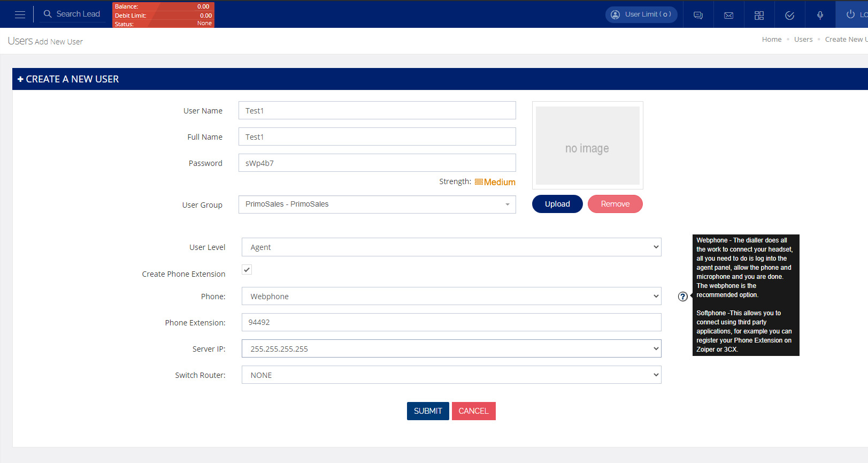Click the Upload image button
Image resolution: width=868 pixels, height=463 pixels.
[x=557, y=204]
